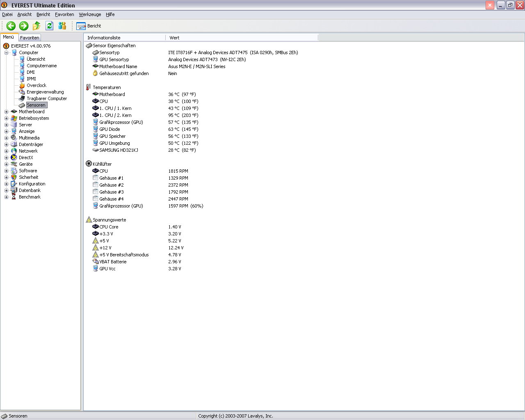The image size is (525, 420).
Task: Click the Datenbank tree icon
Action: coord(14,190)
